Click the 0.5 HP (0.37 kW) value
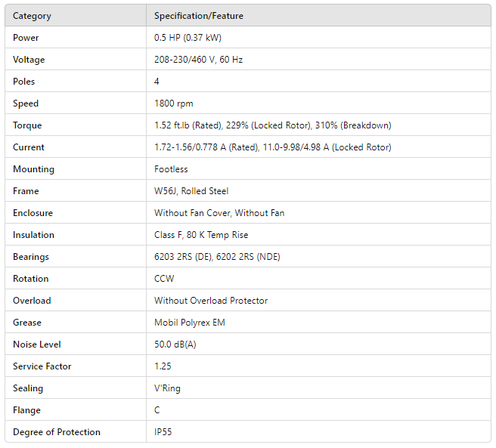 [x=188, y=38]
